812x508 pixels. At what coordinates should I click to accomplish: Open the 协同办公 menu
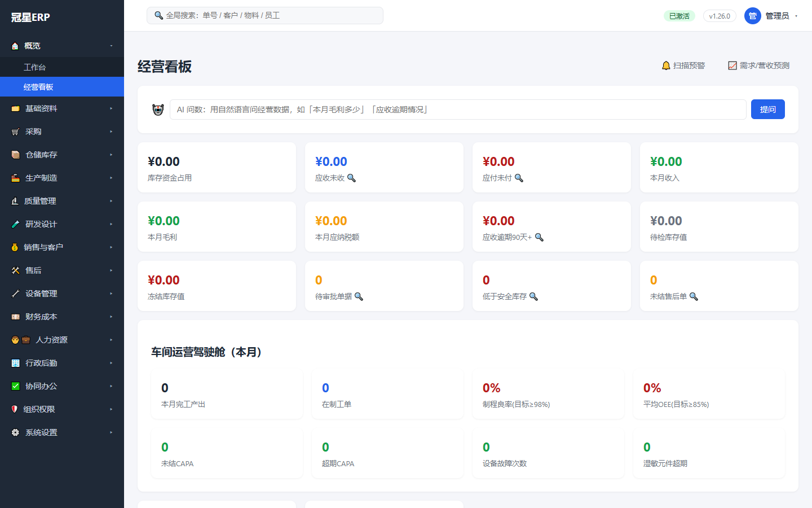(x=62, y=386)
